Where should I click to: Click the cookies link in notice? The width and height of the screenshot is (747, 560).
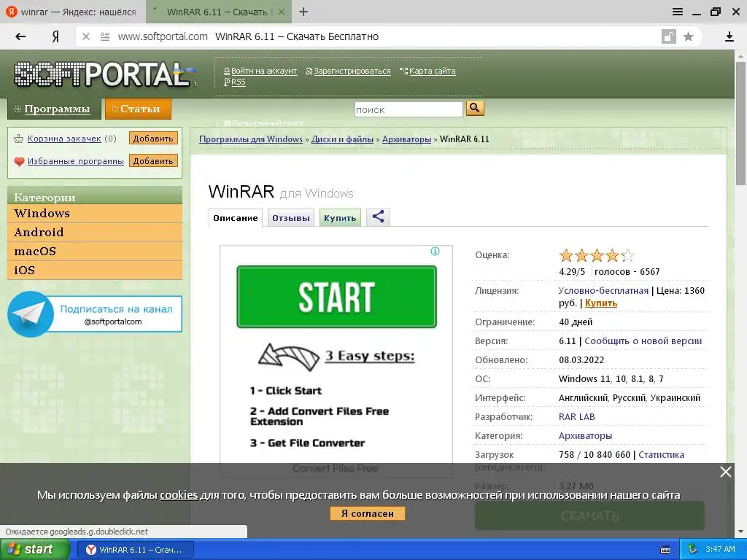click(179, 495)
